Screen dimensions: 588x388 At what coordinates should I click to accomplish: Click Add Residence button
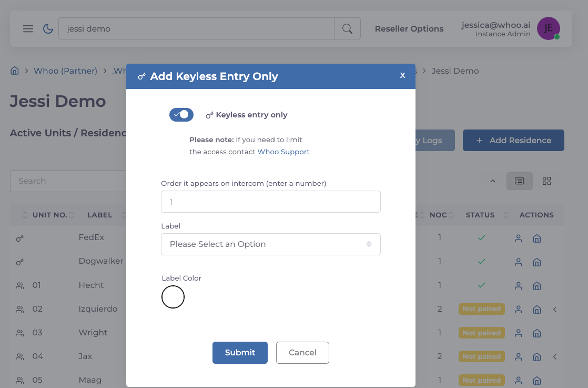(x=513, y=141)
